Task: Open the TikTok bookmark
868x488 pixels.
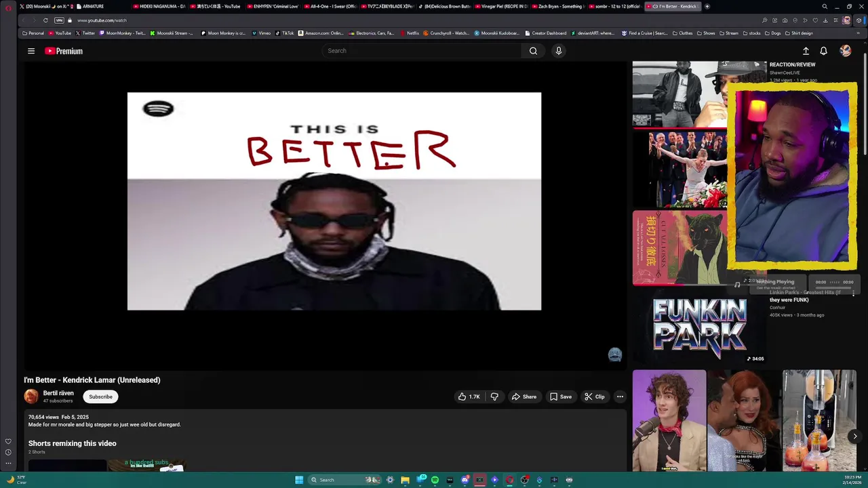Action: tap(284, 33)
